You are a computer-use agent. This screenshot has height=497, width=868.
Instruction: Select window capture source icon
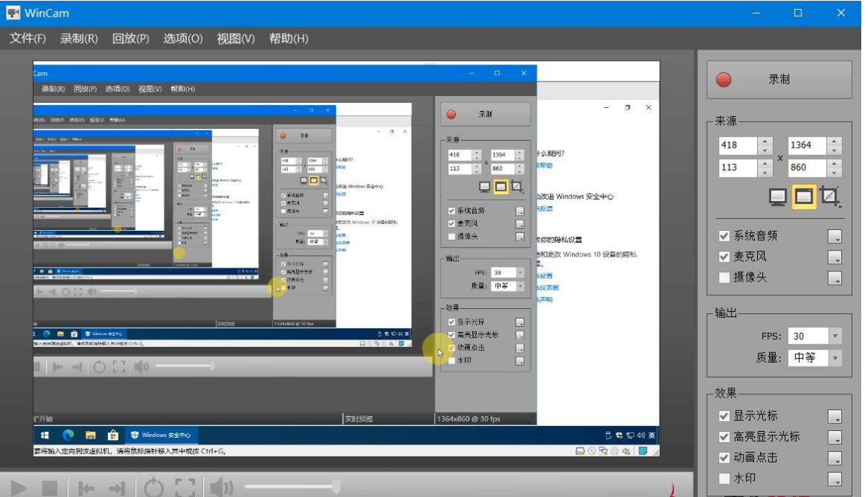(x=804, y=197)
